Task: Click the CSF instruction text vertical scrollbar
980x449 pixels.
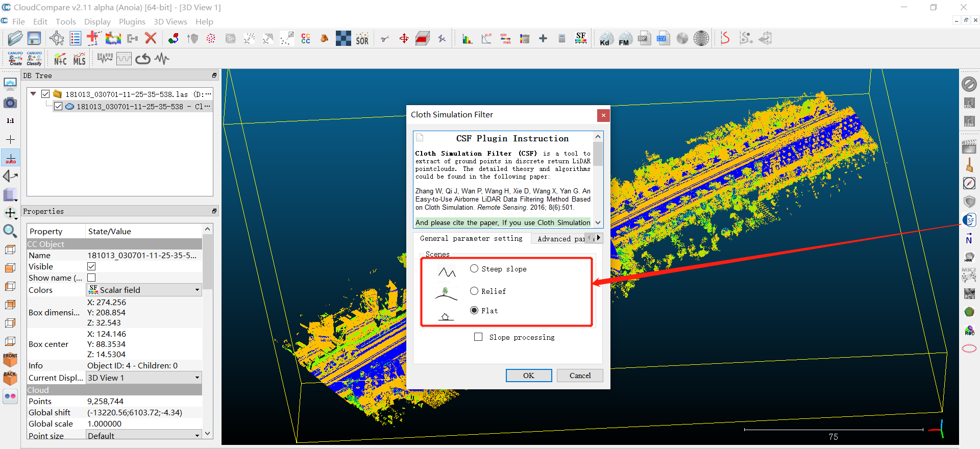Action: click(598, 180)
